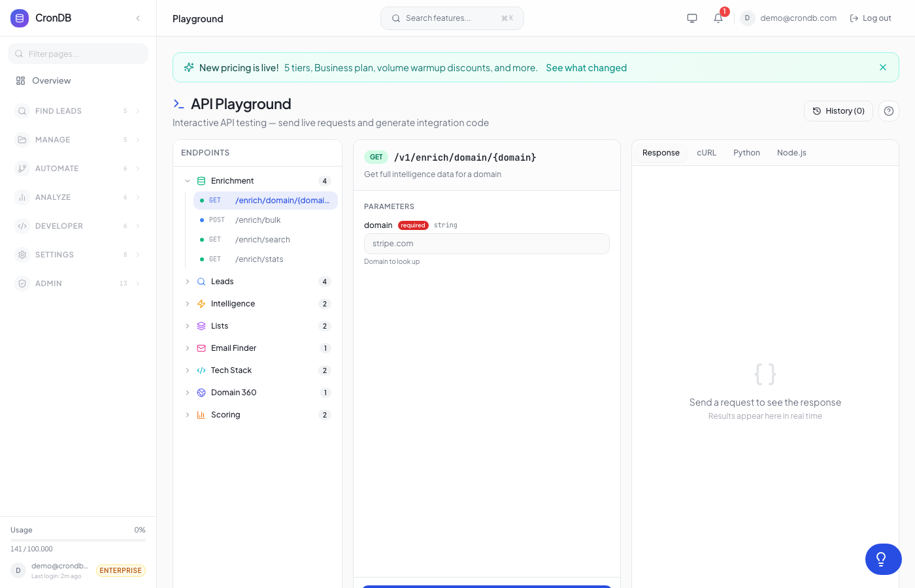Screen dimensions: 915x588
Task: Click the Intelligence lightning icon
Action: pyautogui.click(x=201, y=304)
